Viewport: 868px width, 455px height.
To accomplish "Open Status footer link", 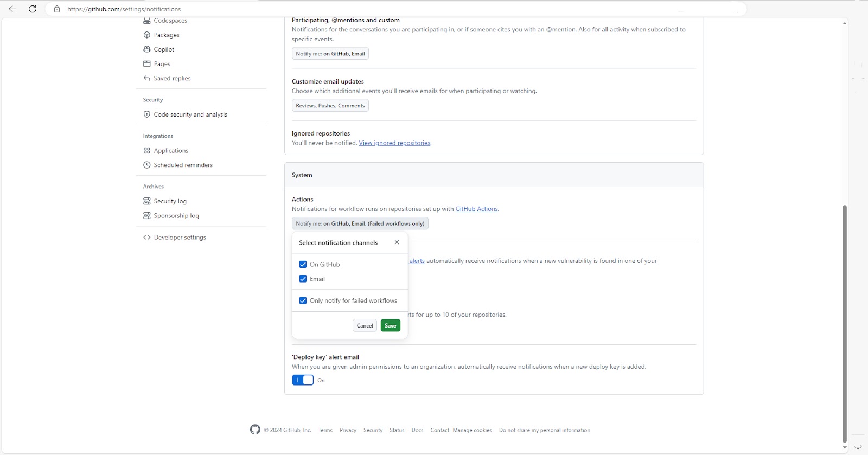I will click(x=397, y=430).
